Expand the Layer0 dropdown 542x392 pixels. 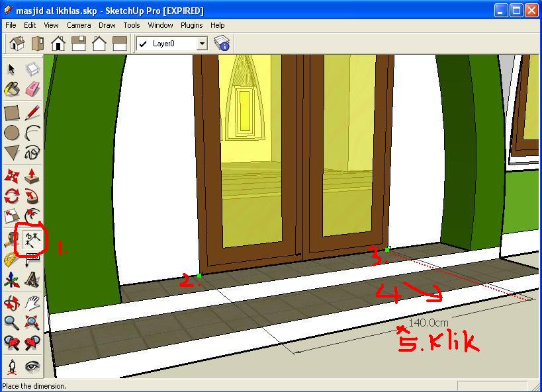(203, 44)
